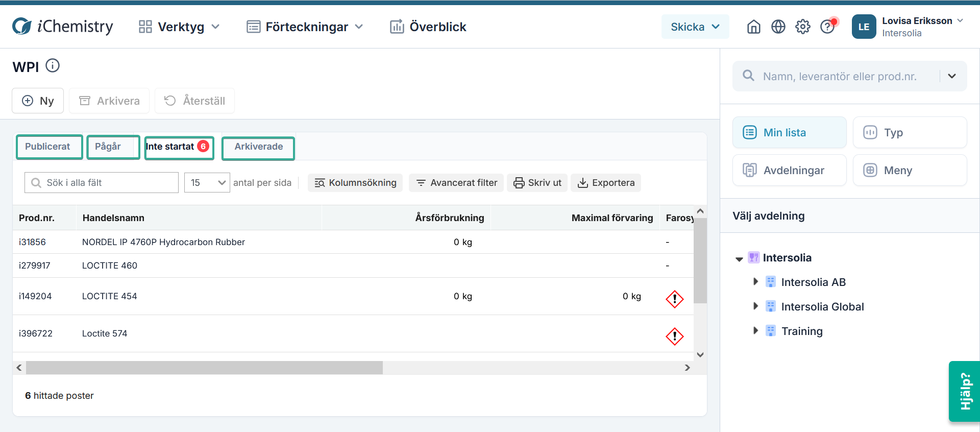Click the LE user avatar

[x=864, y=27]
